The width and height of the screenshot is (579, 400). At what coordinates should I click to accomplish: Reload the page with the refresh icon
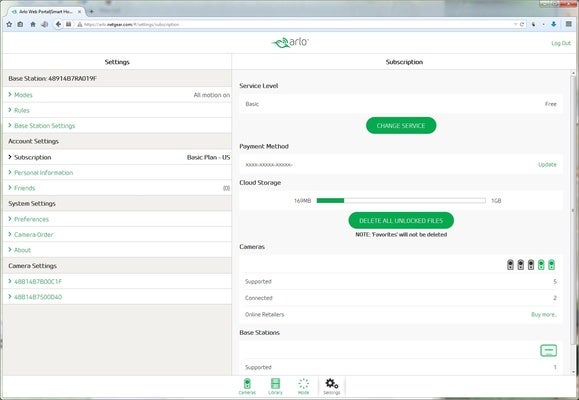coord(522,24)
